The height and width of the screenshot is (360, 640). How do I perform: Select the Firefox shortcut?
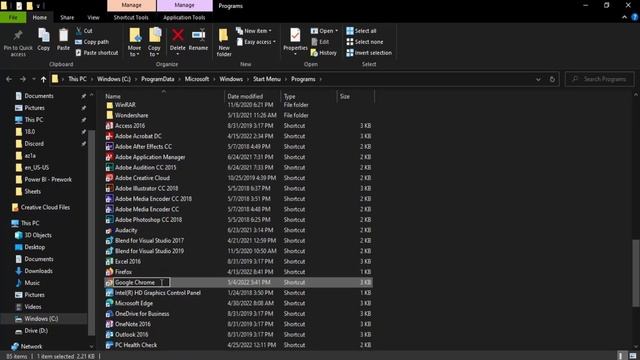pos(123,272)
